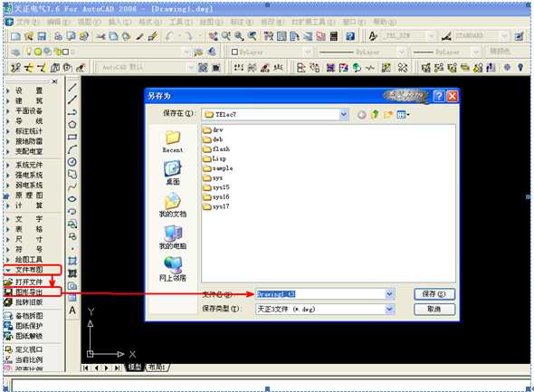
Task: Select the Line draw tool
Action: coord(72,88)
